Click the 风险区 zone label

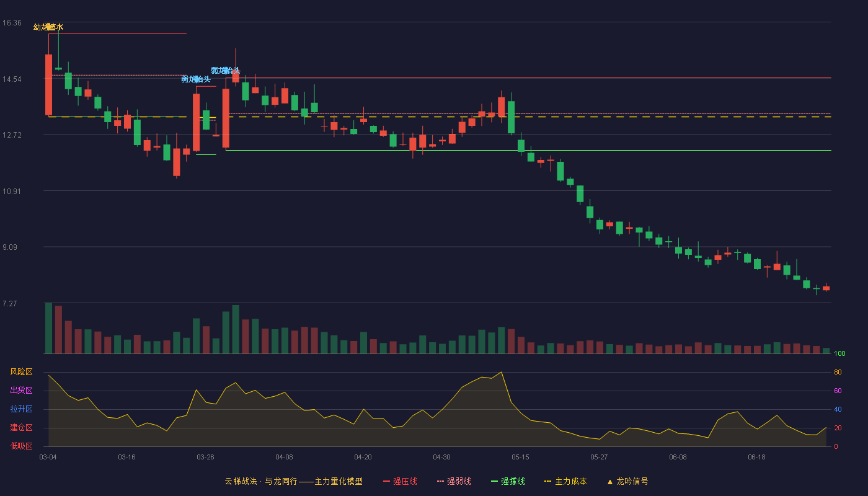click(x=21, y=372)
